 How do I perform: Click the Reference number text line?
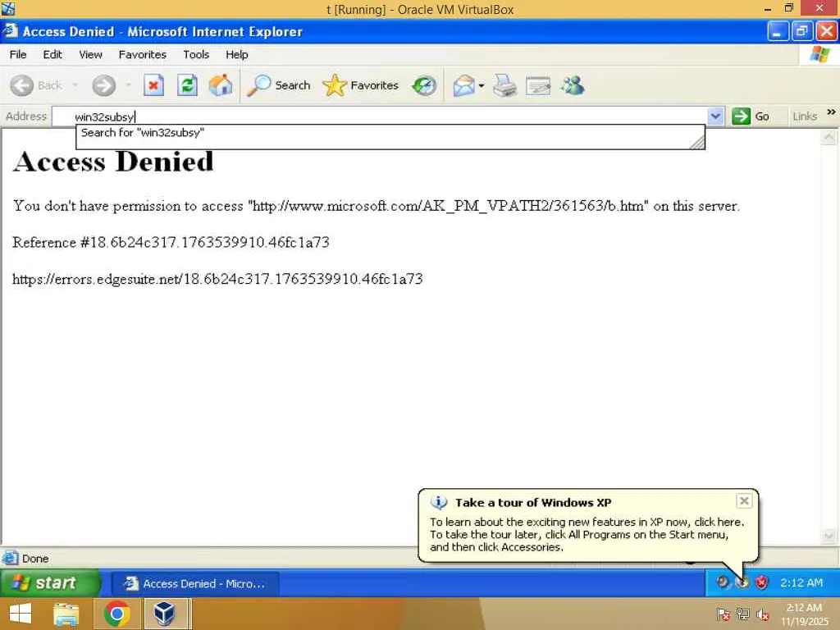(171, 242)
